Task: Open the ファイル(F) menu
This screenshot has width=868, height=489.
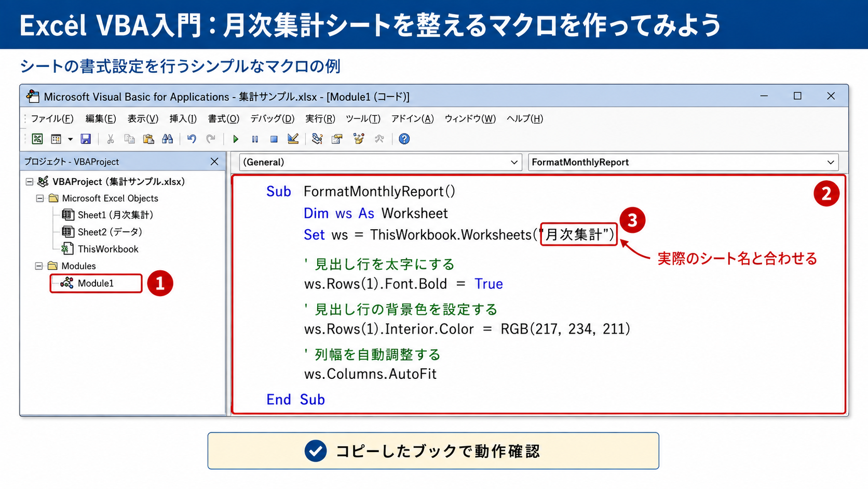Action: coord(52,118)
